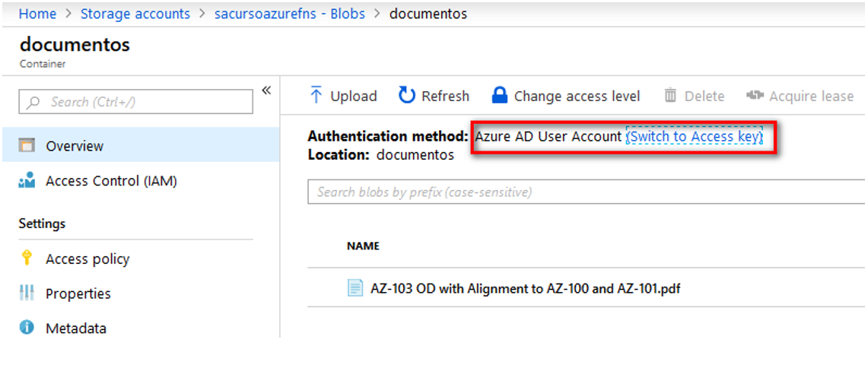Focus the Search (Ctrl+/) sidebar field

[135, 102]
